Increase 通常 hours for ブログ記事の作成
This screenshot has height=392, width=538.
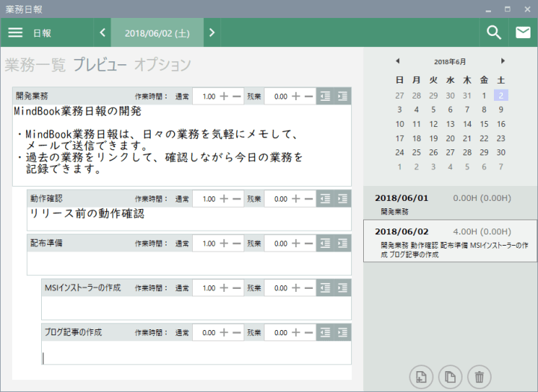[x=223, y=333]
